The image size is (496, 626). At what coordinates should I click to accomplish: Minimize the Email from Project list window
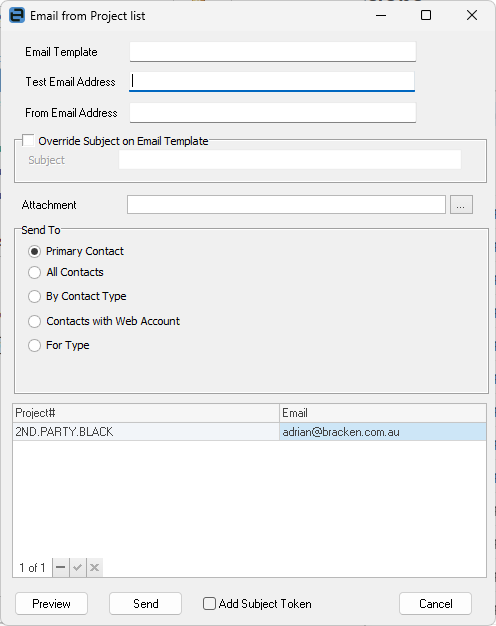[x=381, y=16]
